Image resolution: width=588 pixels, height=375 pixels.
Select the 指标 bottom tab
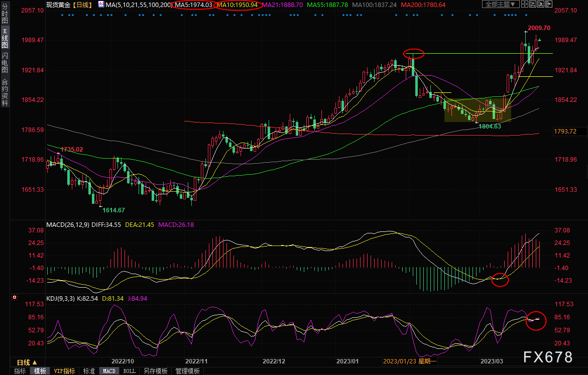tap(20, 371)
